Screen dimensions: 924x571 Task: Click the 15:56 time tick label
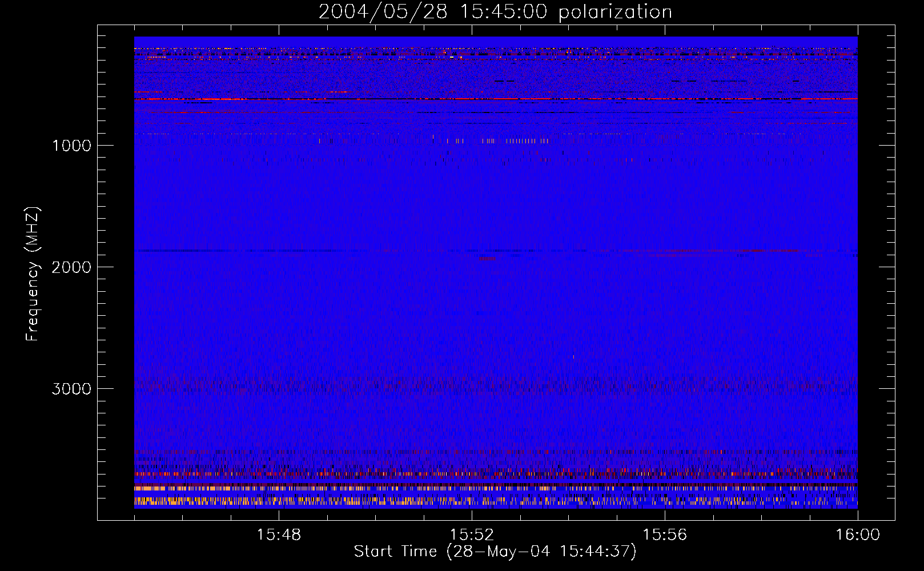tap(665, 535)
